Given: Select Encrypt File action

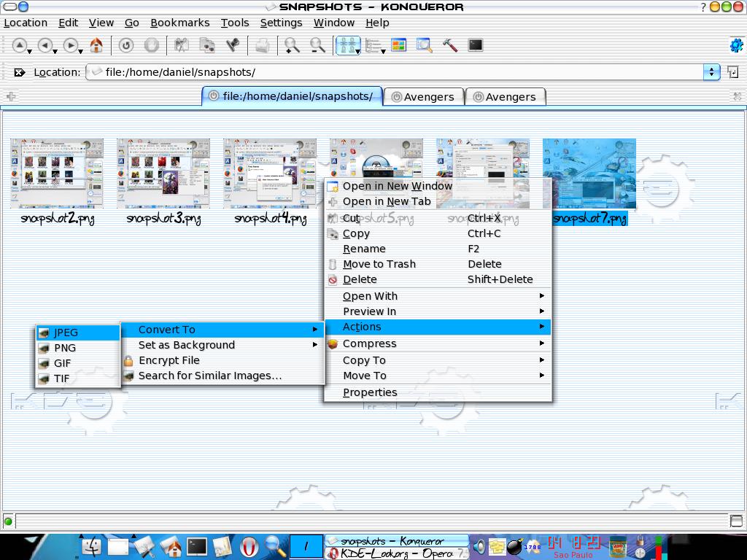Looking at the screenshot, I should pyautogui.click(x=222, y=360).
